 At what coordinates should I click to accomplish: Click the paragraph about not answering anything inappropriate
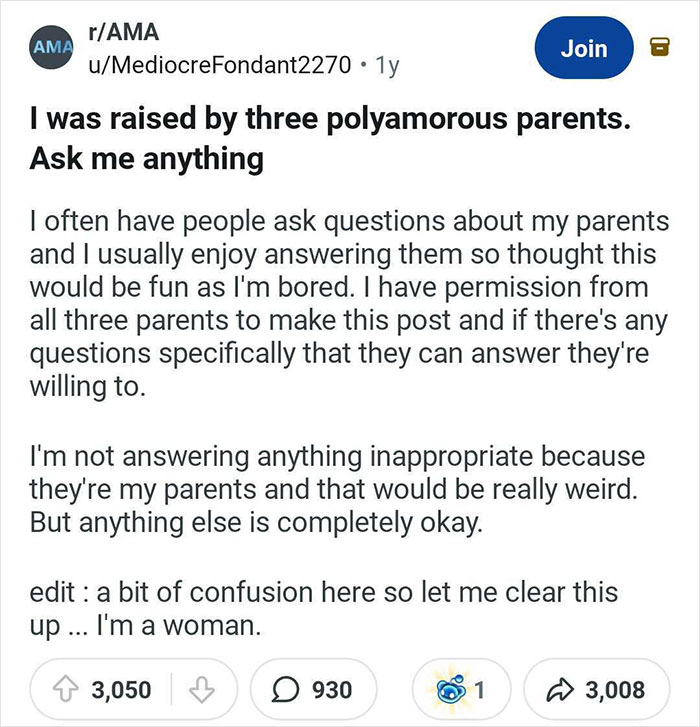coord(337,492)
